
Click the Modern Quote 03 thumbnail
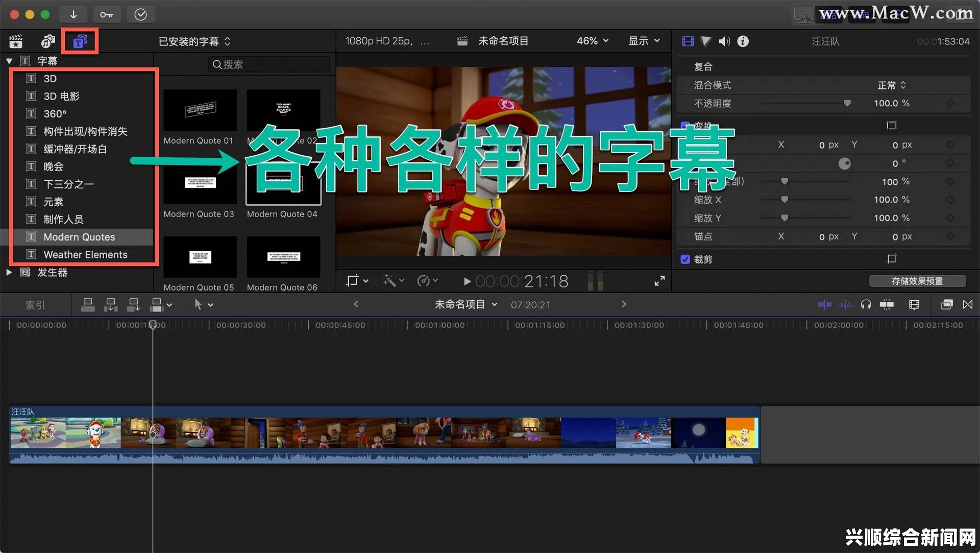(x=200, y=183)
